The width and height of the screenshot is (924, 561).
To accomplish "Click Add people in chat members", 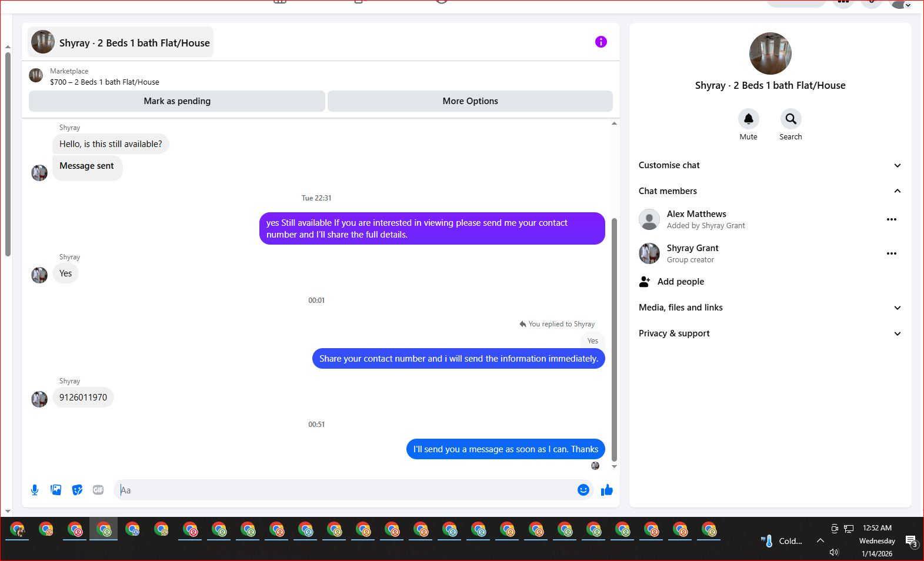I will (681, 282).
